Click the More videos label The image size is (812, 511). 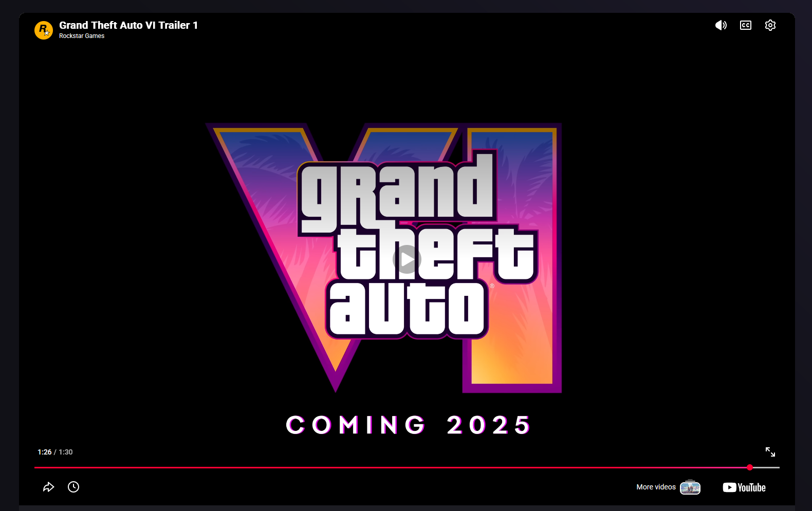point(656,487)
